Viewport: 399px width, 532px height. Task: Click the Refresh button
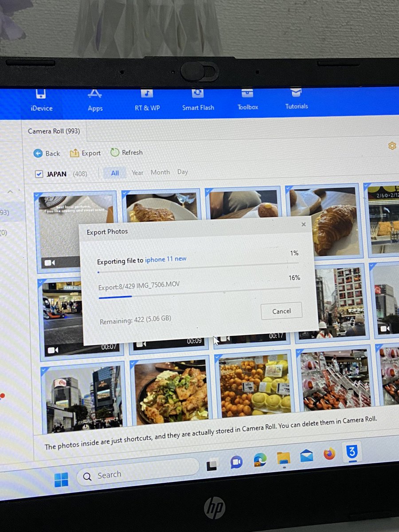[126, 152]
